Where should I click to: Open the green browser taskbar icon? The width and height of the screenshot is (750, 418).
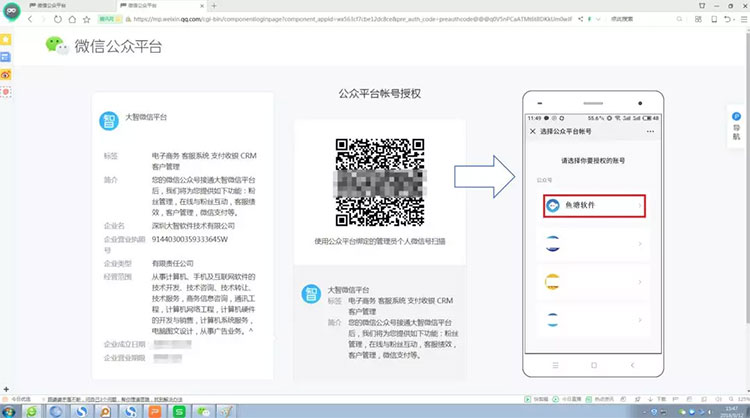pyautogui.click(x=32, y=411)
